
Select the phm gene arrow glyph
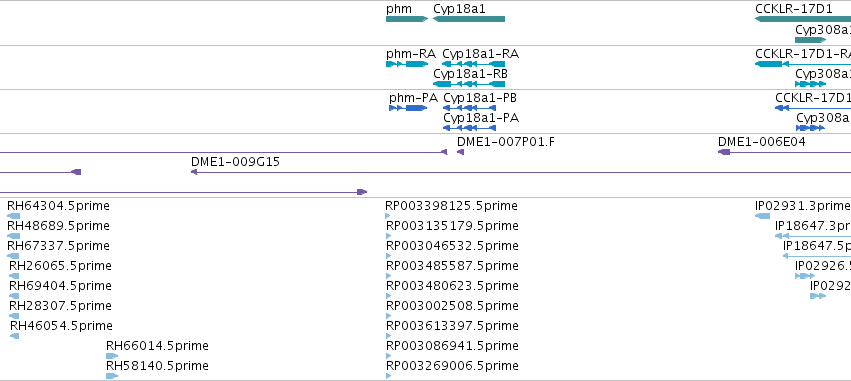point(407,19)
